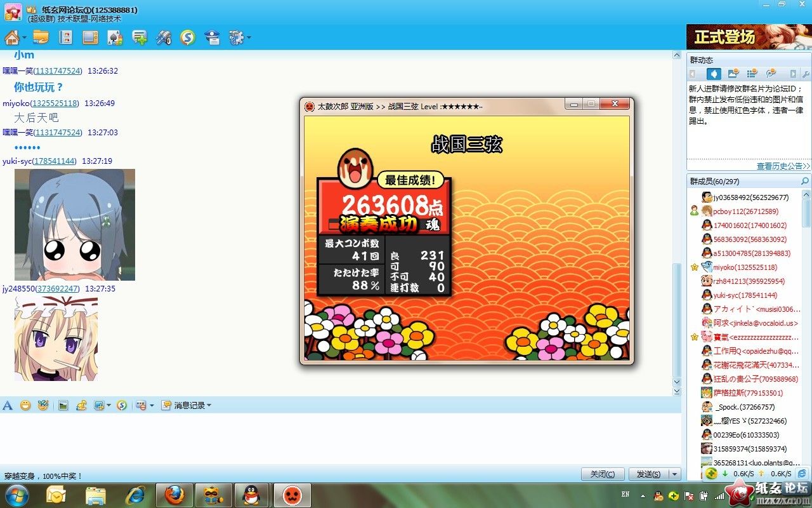Open Firefox from the taskbar
Screen dimensions: 812x508
coord(174,495)
